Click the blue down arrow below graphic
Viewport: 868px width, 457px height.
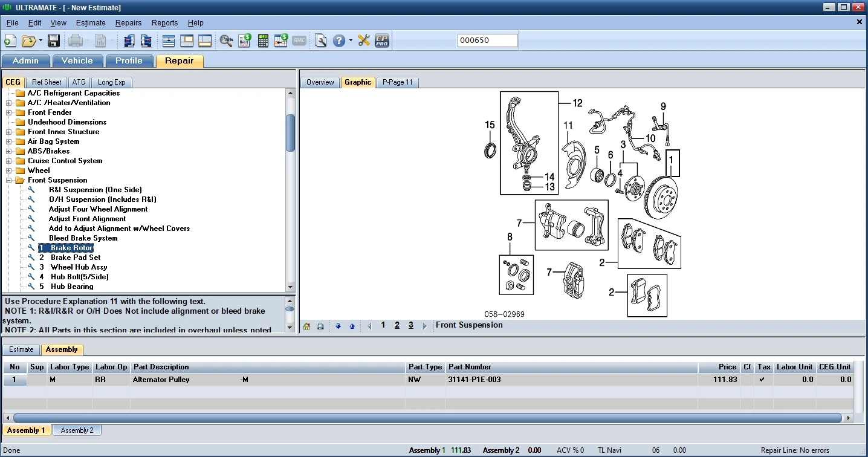pos(338,326)
